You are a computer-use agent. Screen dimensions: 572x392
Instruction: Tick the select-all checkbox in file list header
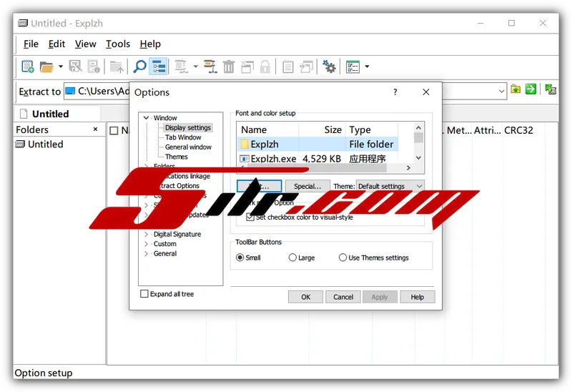click(114, 130)
